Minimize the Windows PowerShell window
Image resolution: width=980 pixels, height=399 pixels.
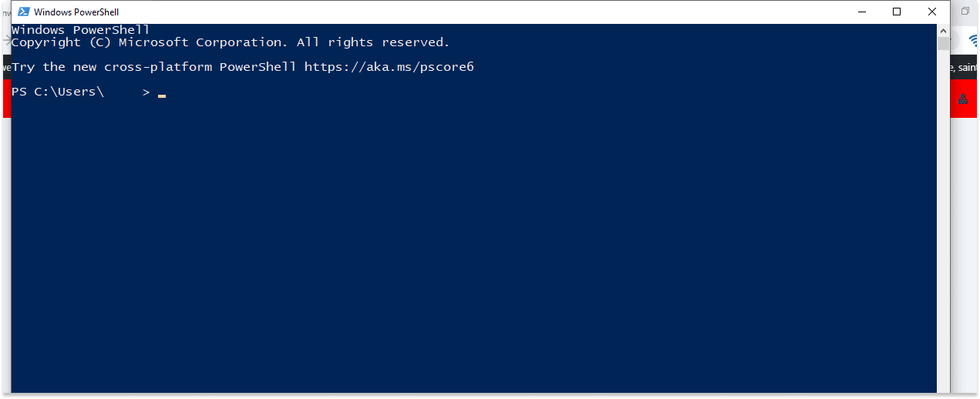(860, 12)
